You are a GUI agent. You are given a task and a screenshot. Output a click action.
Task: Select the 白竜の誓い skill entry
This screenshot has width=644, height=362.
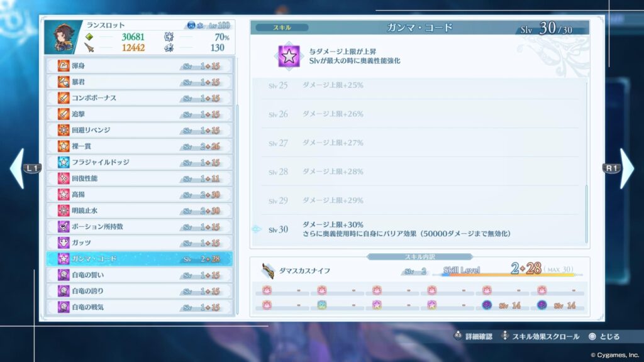(x=139, y=275)
